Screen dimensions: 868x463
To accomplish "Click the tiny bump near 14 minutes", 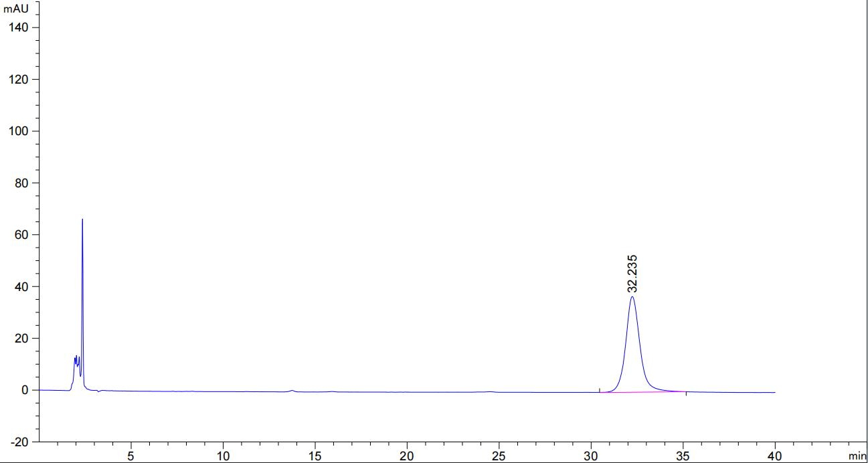I will coord(292,390).
